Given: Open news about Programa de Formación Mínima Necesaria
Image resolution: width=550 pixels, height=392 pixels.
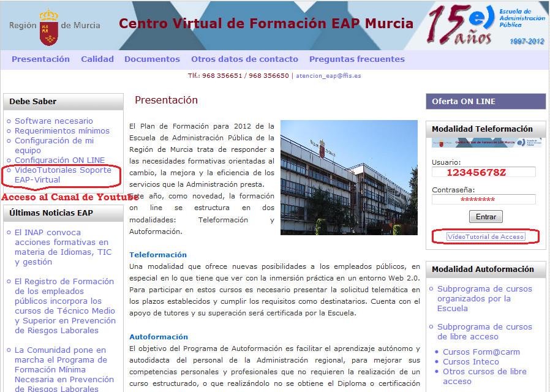Looking at the screenshot, I should click(x=64, y=369).
